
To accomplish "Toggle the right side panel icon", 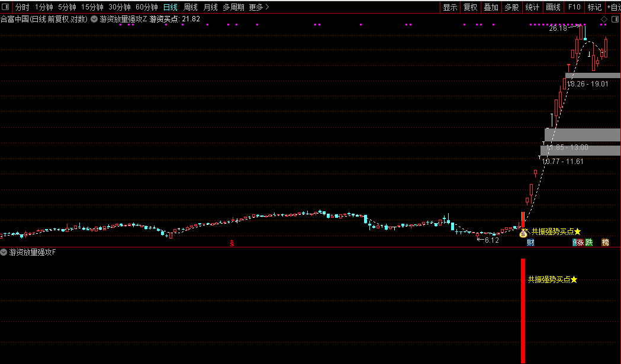I will point(614,19).
